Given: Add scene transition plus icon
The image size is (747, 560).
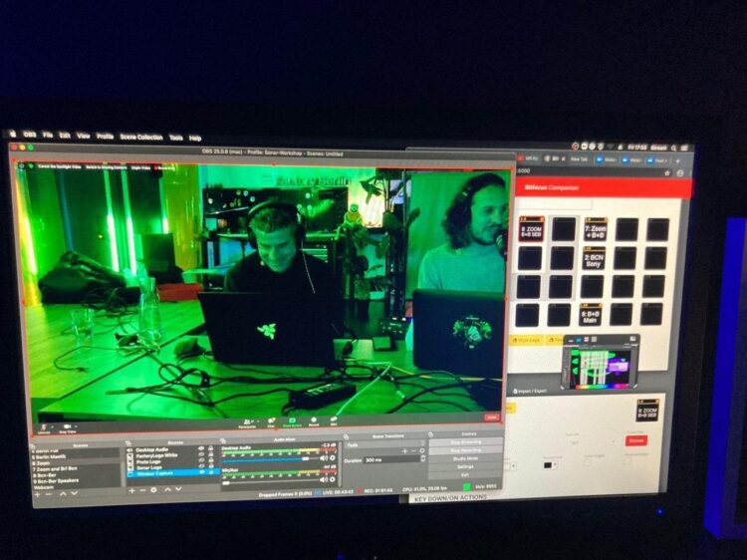Looking at the screenshot, I should tap(404, 451).
